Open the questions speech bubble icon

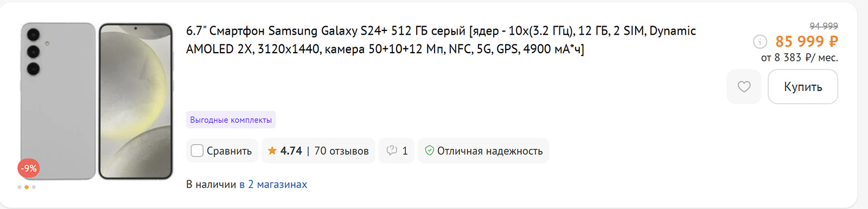coord(392,150)
